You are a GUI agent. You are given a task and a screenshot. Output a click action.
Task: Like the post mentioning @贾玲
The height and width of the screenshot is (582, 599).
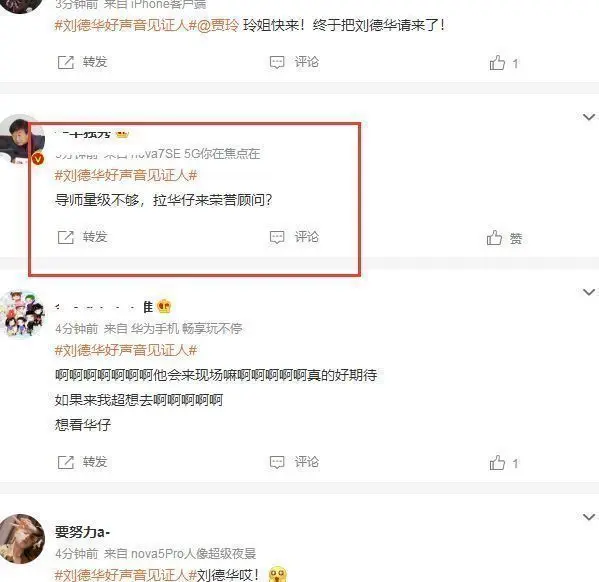[503, 63]
